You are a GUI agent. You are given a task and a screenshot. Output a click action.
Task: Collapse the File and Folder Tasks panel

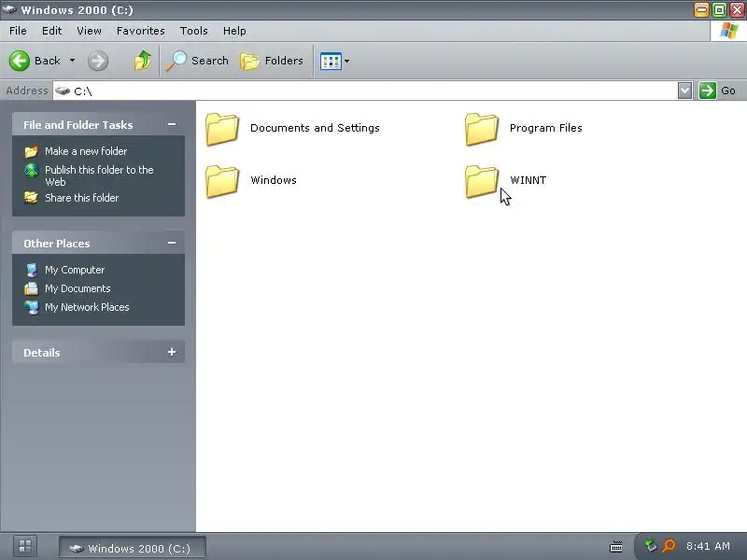(x=172, y=124)
